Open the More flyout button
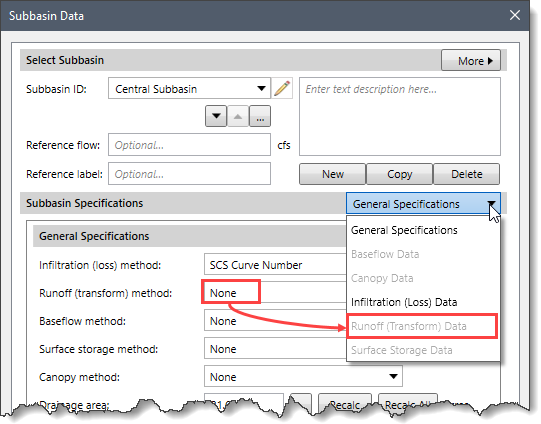 (x=471, y=61)
